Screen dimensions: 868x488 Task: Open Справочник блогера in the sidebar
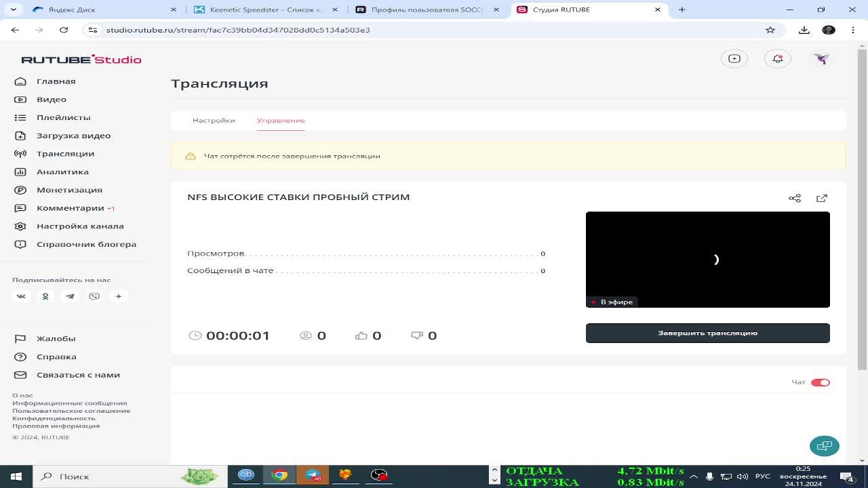coord(86,244)
